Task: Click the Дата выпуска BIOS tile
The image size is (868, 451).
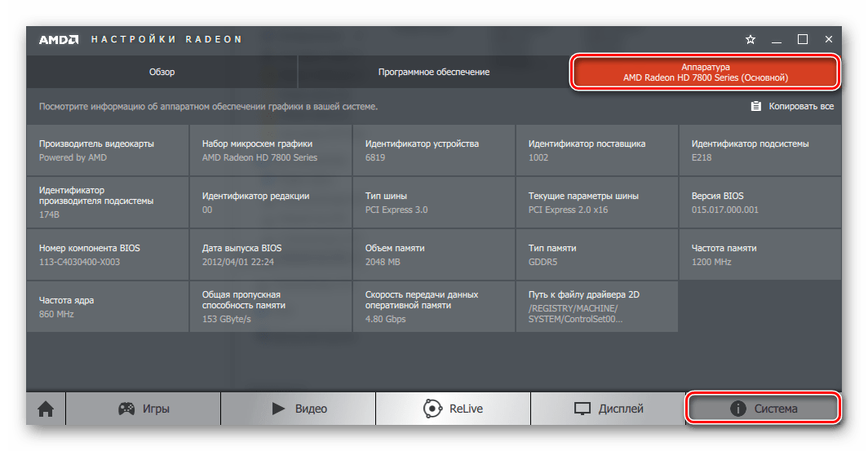Action: [271, 254]
